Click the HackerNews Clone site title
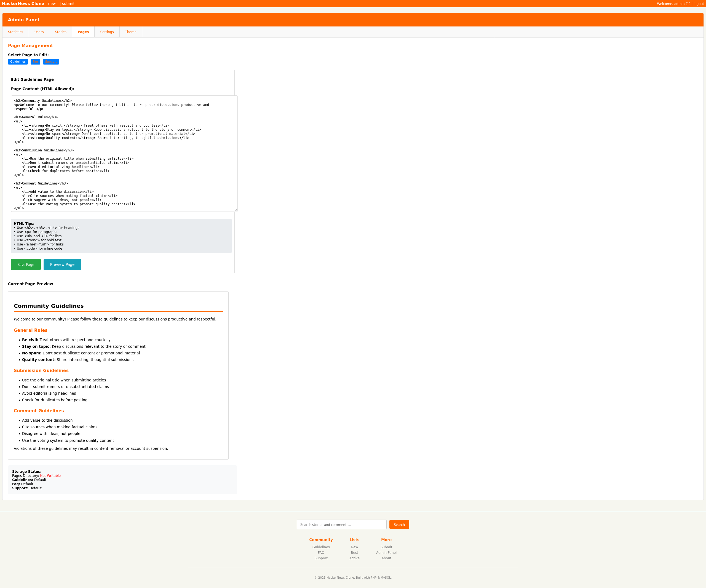 pos(23,4)
